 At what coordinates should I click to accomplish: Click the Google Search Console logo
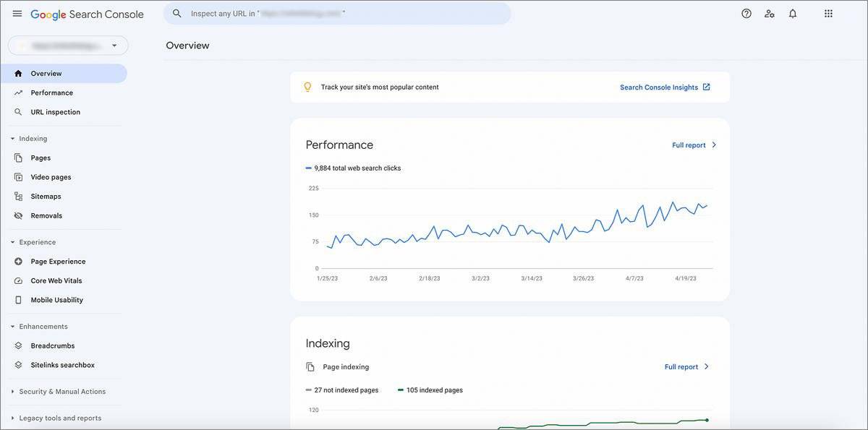click(x=87, y=14)
